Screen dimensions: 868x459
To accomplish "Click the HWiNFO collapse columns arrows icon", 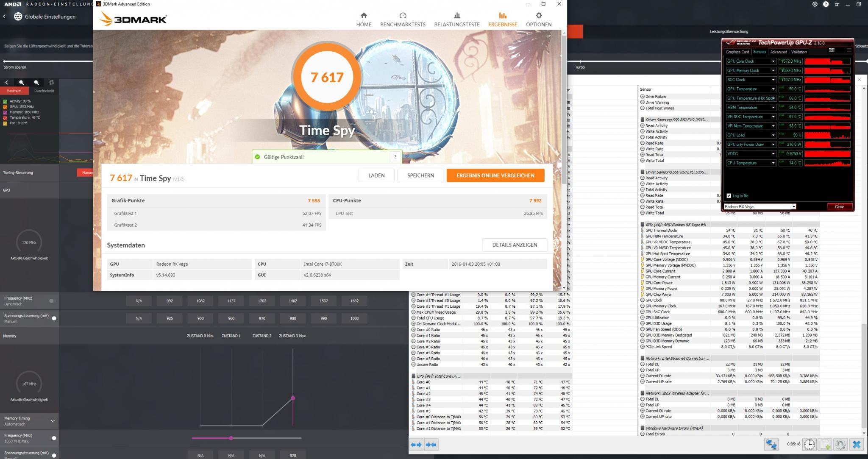I will [x=431, y=444].
